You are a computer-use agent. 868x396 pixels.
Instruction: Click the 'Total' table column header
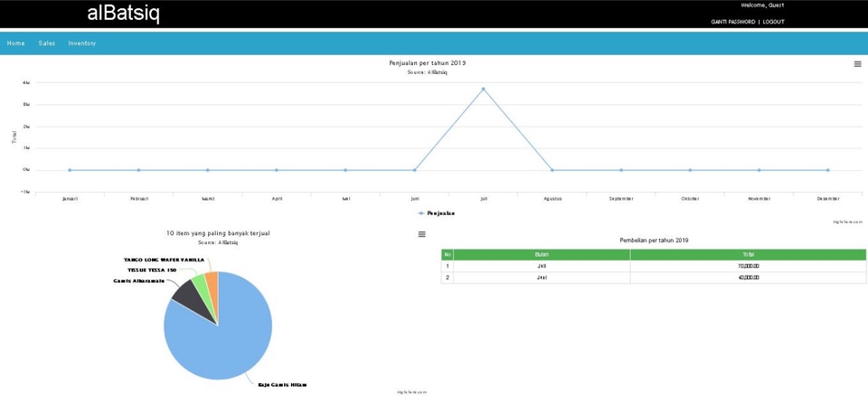click(x=748, y=255)
